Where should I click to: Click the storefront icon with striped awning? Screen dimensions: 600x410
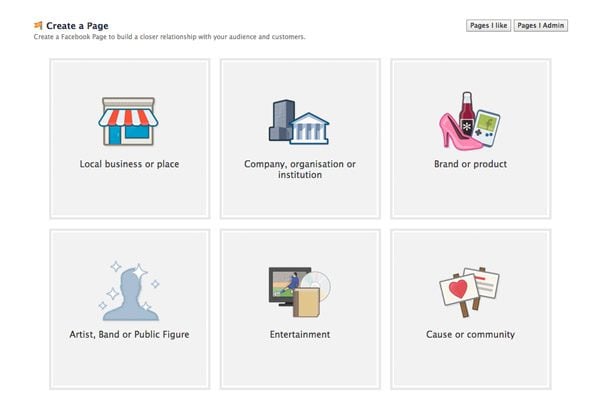click(x=128, y=122)
